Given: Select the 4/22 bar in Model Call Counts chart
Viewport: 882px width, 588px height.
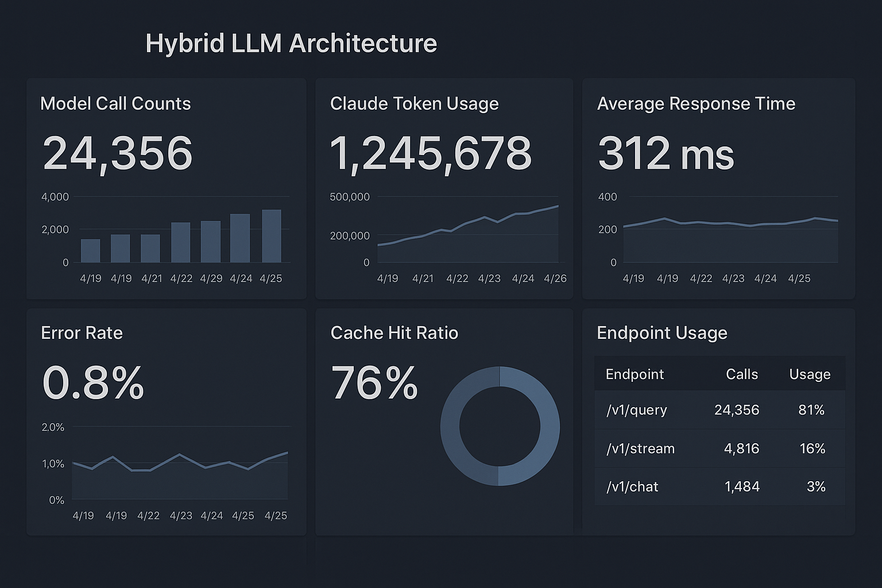Looking at the screenshot, I should click(x=181, y=242).
